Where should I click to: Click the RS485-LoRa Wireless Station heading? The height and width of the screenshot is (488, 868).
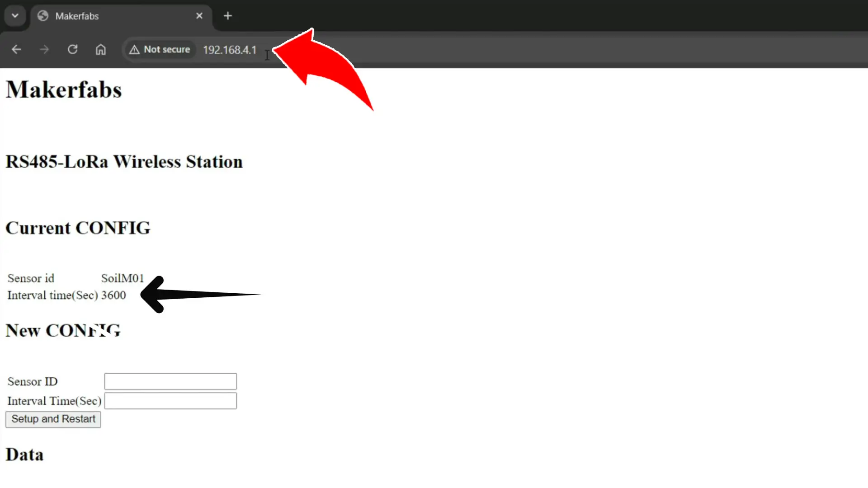124,162
